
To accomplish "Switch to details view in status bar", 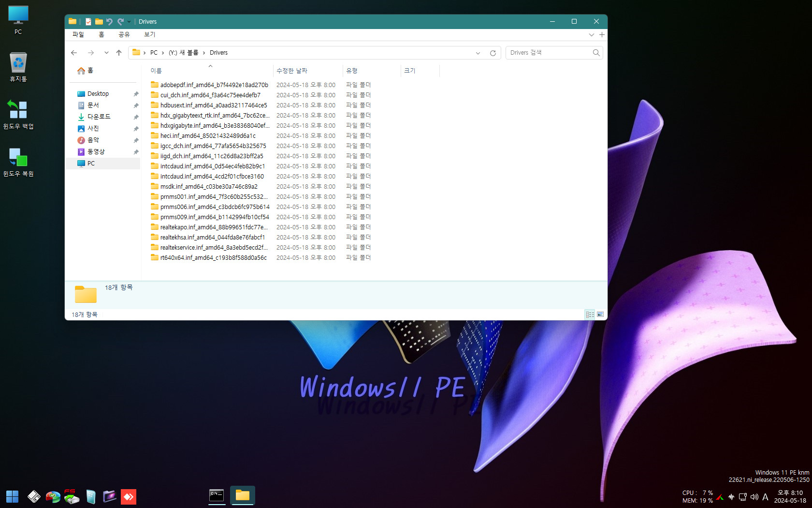I will point(590,314).
